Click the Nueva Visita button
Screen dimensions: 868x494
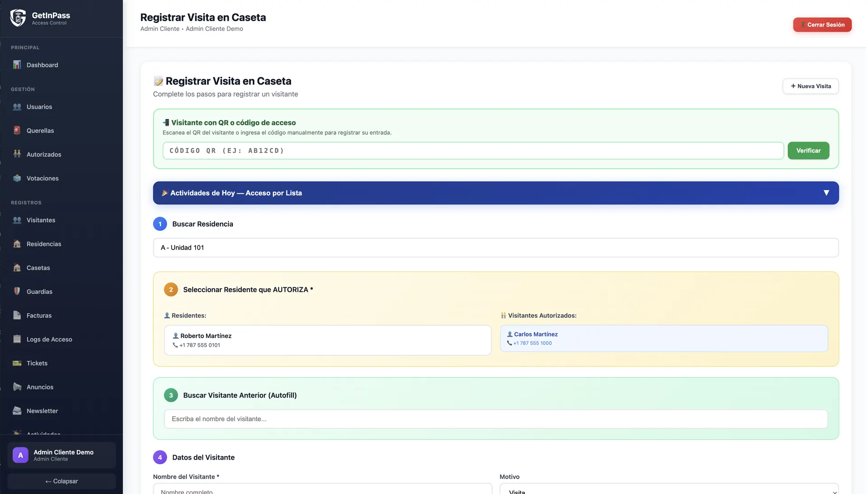point(810,86)
